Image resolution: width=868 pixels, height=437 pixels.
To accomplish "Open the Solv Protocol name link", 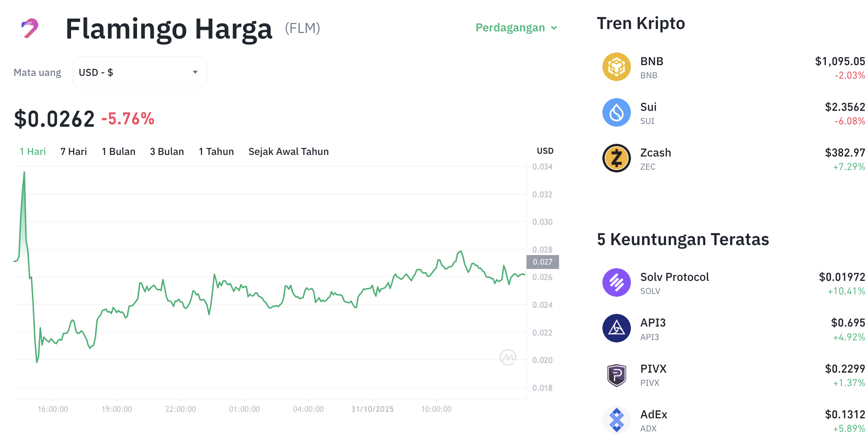I will pos(674,277).
